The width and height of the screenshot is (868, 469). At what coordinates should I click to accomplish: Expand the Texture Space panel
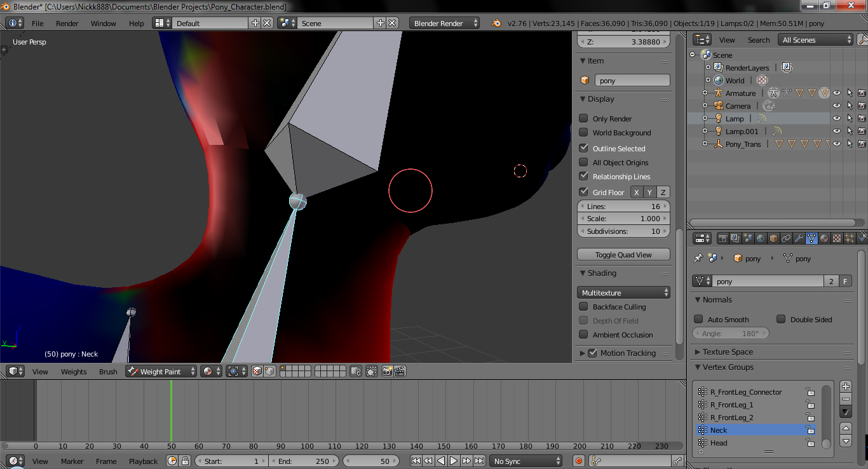[x=698, y=351]
